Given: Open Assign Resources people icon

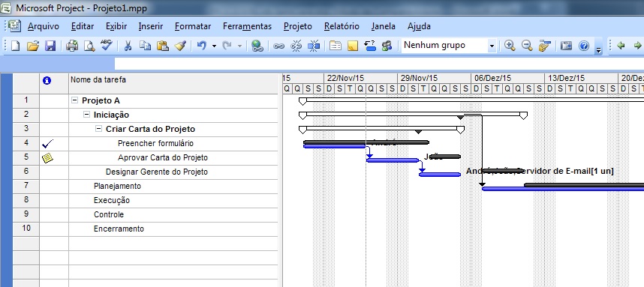Looking at the screenshot, I should [387, 46].
